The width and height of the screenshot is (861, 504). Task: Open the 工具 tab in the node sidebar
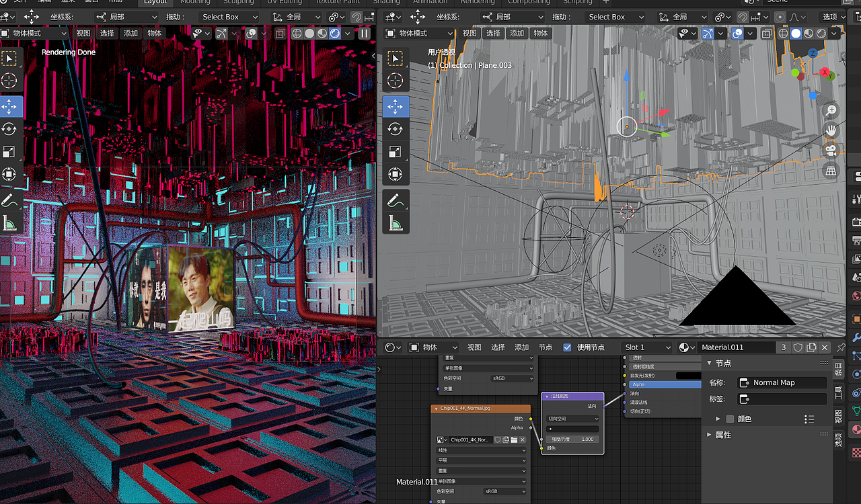pos(839,392)
